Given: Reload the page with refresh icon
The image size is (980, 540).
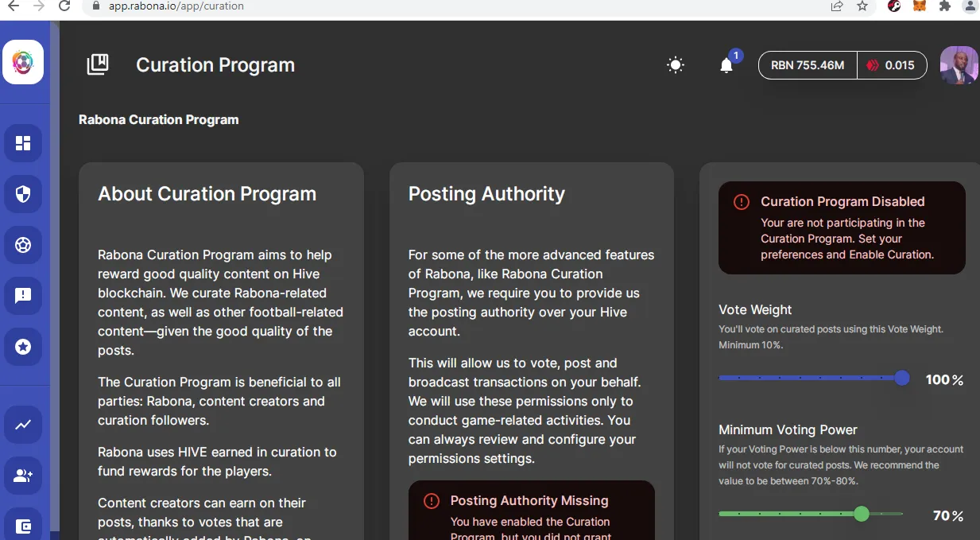Looking at the screenshot, I should tap(65, 6).
